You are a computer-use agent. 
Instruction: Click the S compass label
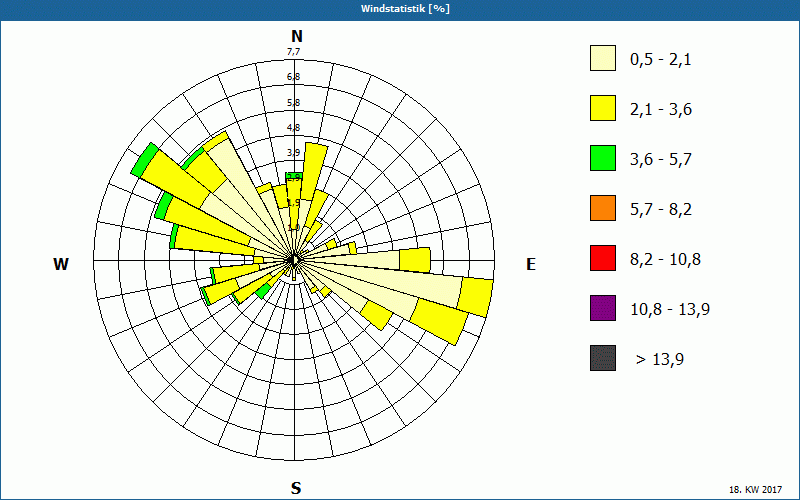point(296,488)
